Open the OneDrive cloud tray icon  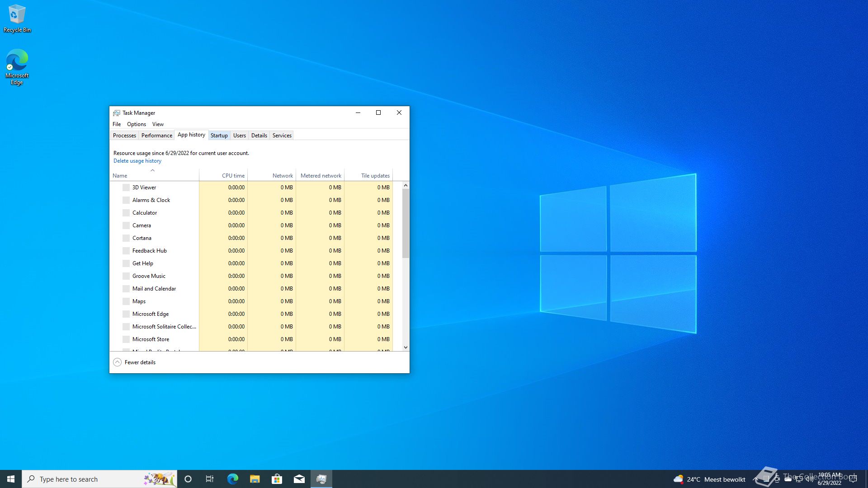tap(788, 479)
